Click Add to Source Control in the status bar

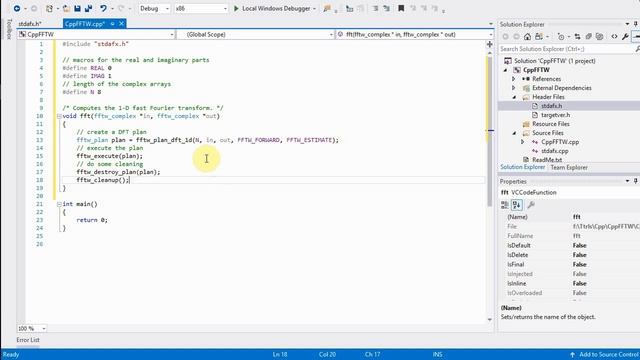(x=604, y=354)
